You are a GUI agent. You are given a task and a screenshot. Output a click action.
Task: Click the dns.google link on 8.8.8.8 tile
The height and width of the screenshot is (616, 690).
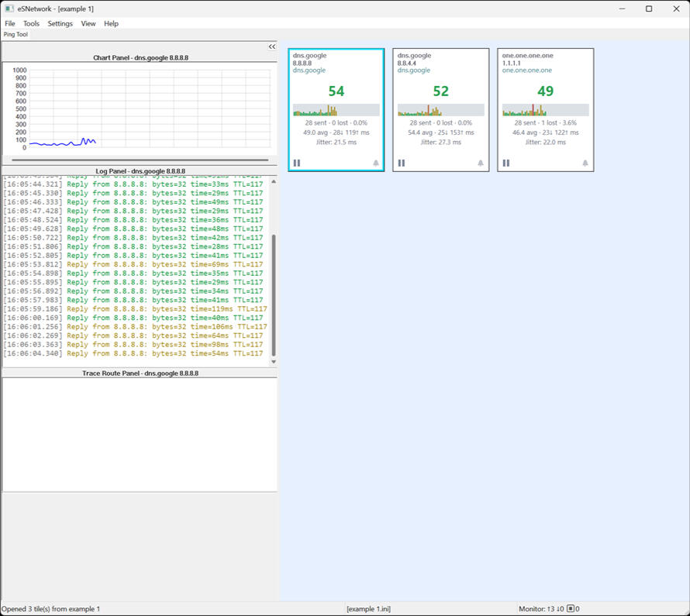pos(309,71)
